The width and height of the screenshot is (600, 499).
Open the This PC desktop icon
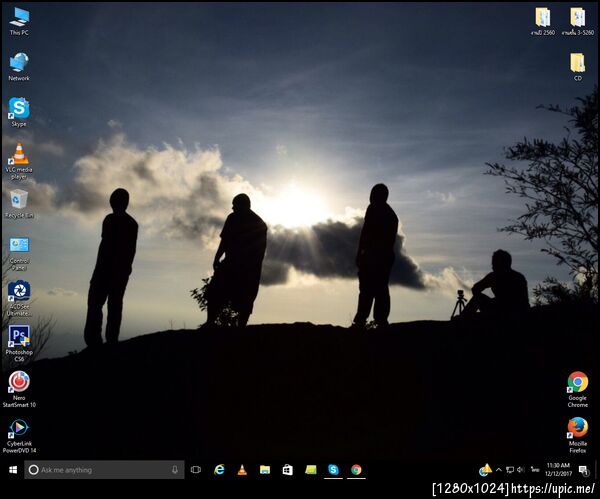click(x=19, y=22)
